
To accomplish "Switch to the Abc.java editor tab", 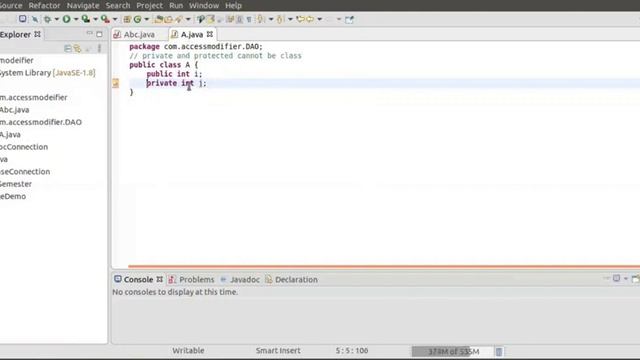I will [x=139, y=34].
